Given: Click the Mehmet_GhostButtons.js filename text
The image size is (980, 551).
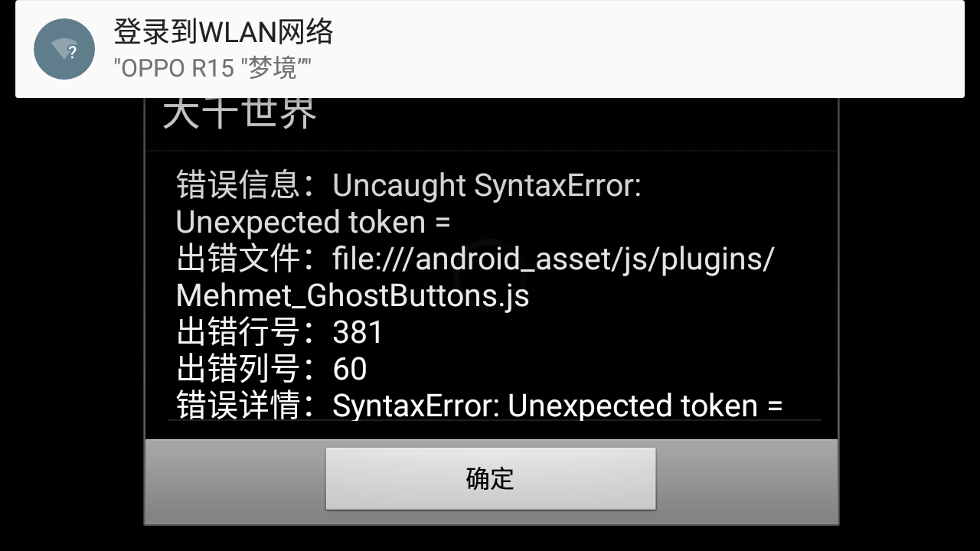Looking at the screenshot, I should pos(352,295).
